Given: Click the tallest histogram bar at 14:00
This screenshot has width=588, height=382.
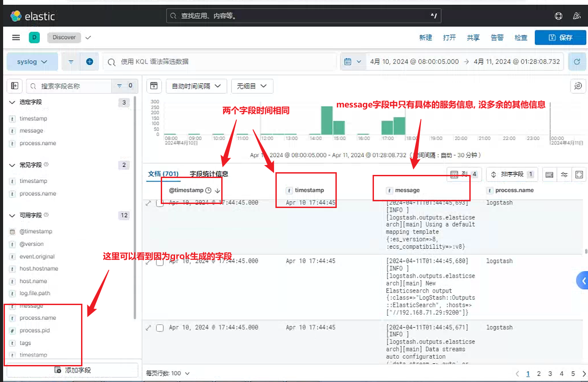Looking at the screenshot, I should click(x=327, y=120).
